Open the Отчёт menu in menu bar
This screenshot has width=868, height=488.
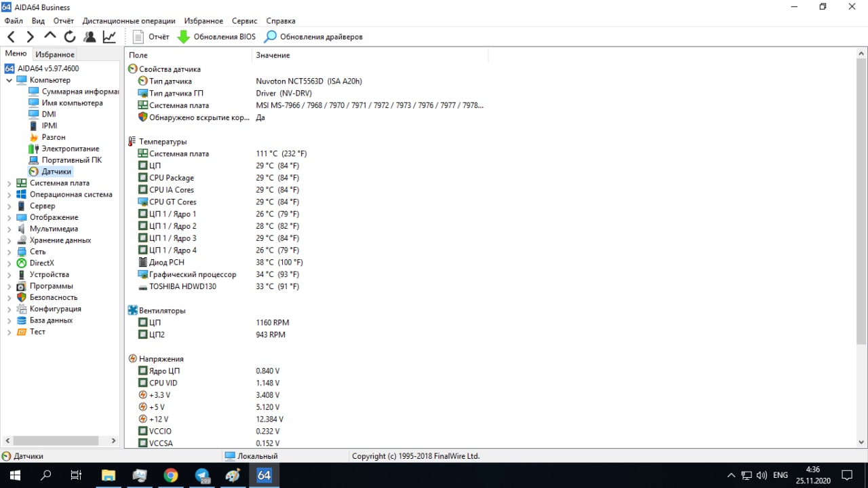click(64, 21)
